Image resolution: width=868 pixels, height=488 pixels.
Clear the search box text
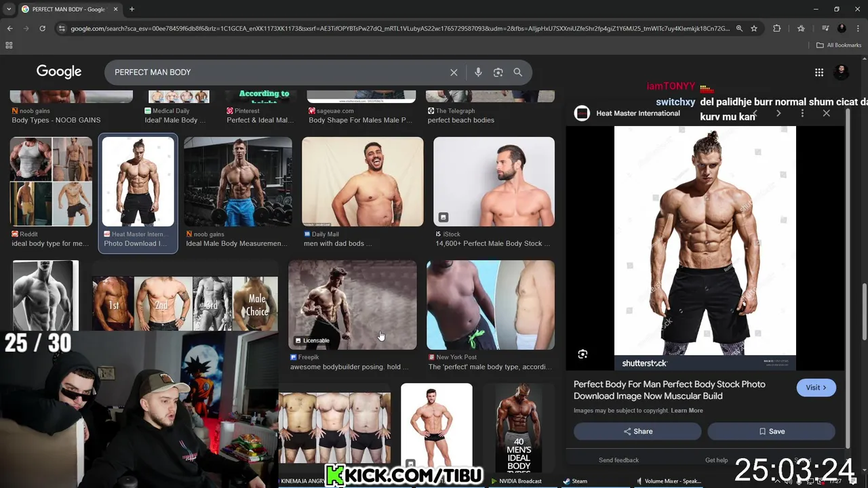click(x=454, y=73)
